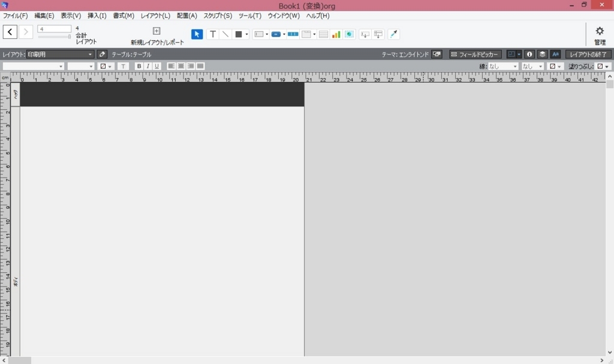Open the 書式(M) menu
Image resolution: width=614 pixels, height=364 pixels.
(124, 16)
